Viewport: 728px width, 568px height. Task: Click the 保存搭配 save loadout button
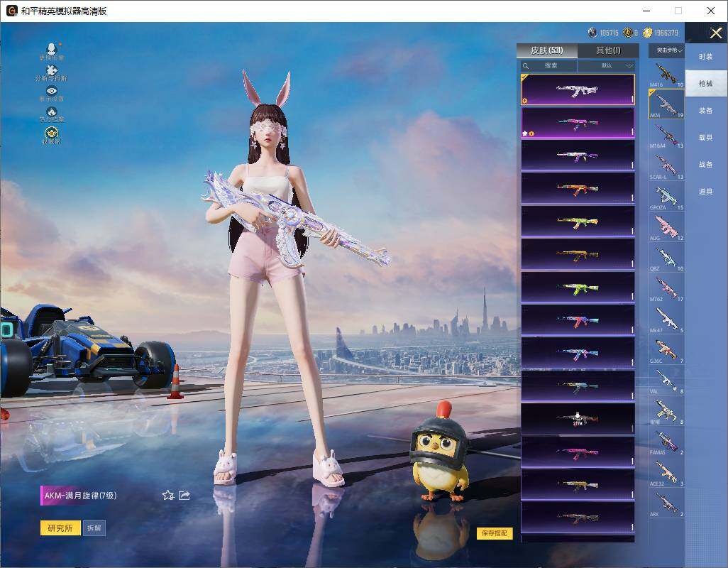495,533
